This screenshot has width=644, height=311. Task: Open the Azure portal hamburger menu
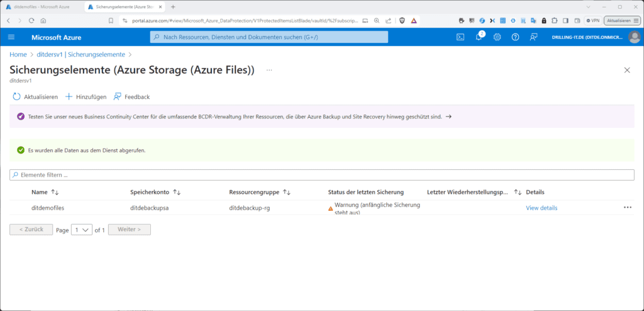(11, 37)
